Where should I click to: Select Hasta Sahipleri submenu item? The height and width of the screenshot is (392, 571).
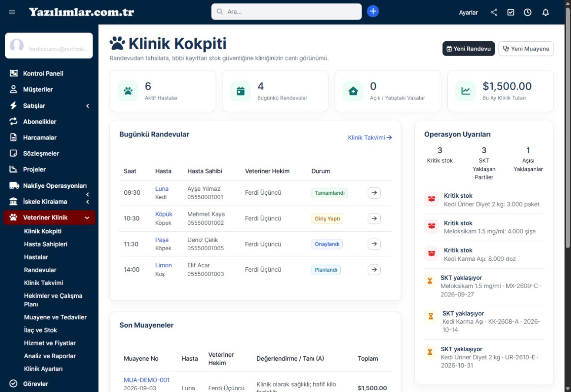tap(46, 244)
